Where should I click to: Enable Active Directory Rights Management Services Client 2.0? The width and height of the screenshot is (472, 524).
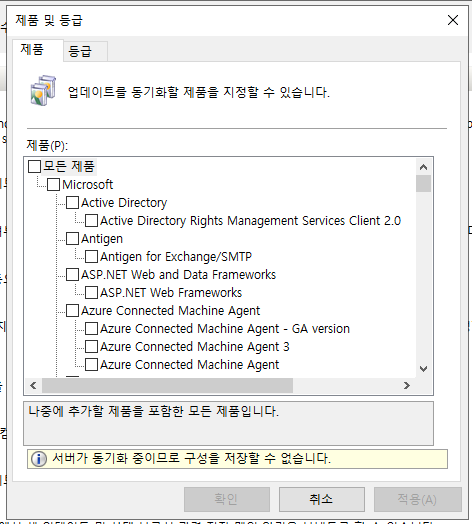pyautogui.click(x=91, y=221)
